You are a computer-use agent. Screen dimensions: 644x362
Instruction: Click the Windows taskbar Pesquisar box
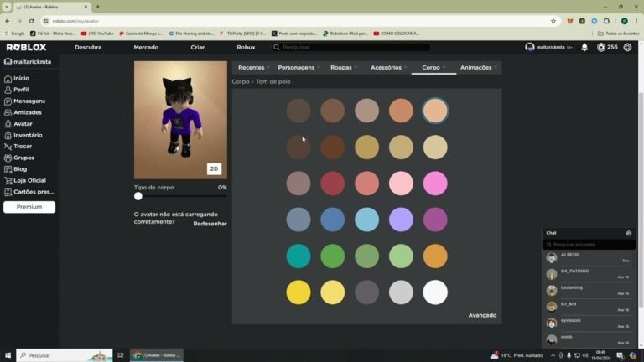coord(64,355)
